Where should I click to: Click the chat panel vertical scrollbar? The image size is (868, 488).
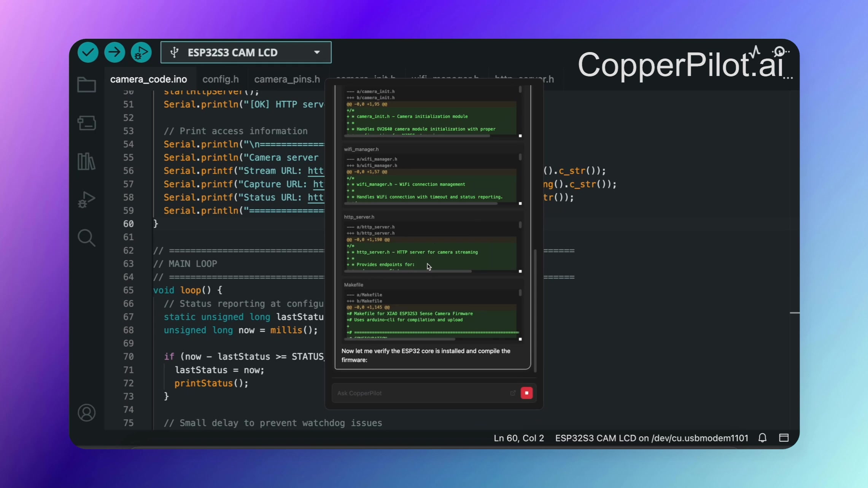(x=535, y=311)
